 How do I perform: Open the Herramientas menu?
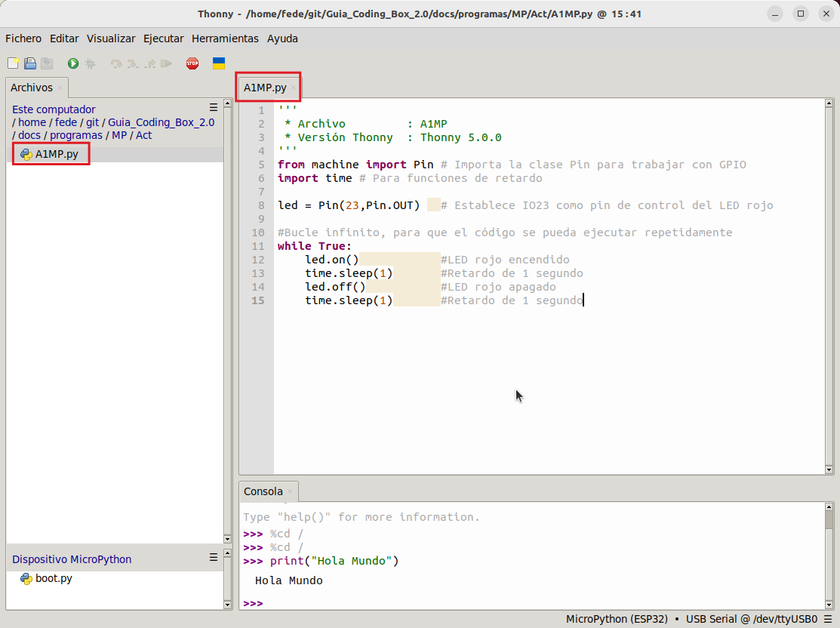coord(225,38)
